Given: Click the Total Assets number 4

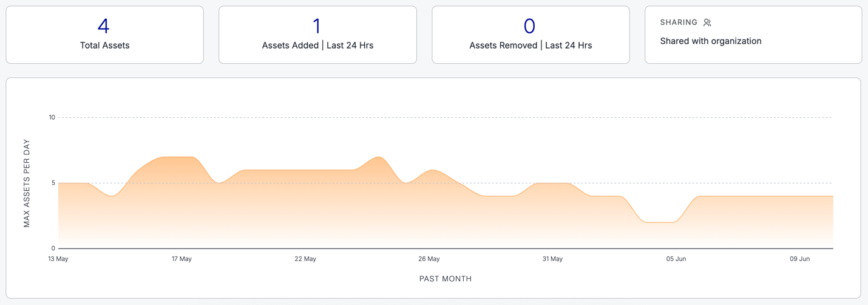Looking at the screenshot, I should pyautogui.click(x=104, y=26).
